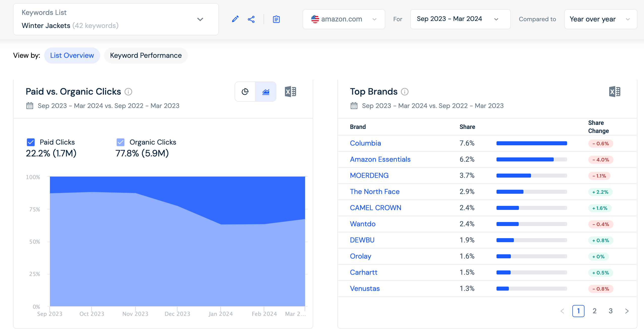Click the Dec 2023 axis label

click(177, 314)
